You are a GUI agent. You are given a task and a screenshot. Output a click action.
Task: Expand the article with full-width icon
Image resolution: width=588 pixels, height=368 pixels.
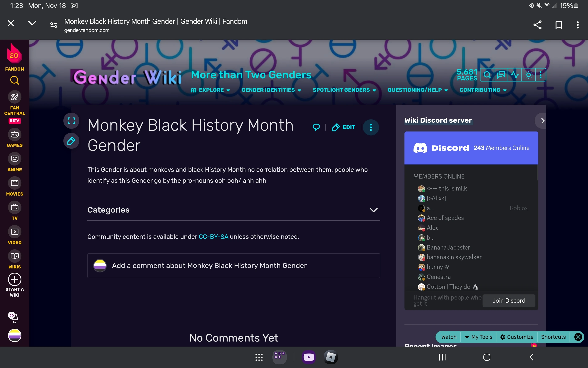coord(71,121)
